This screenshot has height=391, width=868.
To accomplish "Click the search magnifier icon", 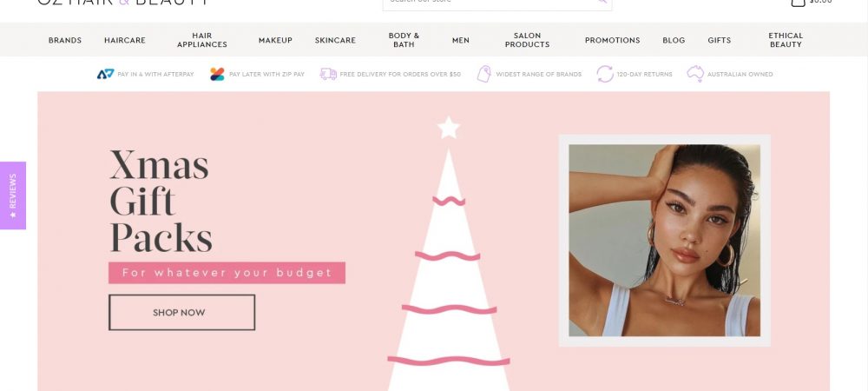I will pyautogui.click(x=602, y=1).
